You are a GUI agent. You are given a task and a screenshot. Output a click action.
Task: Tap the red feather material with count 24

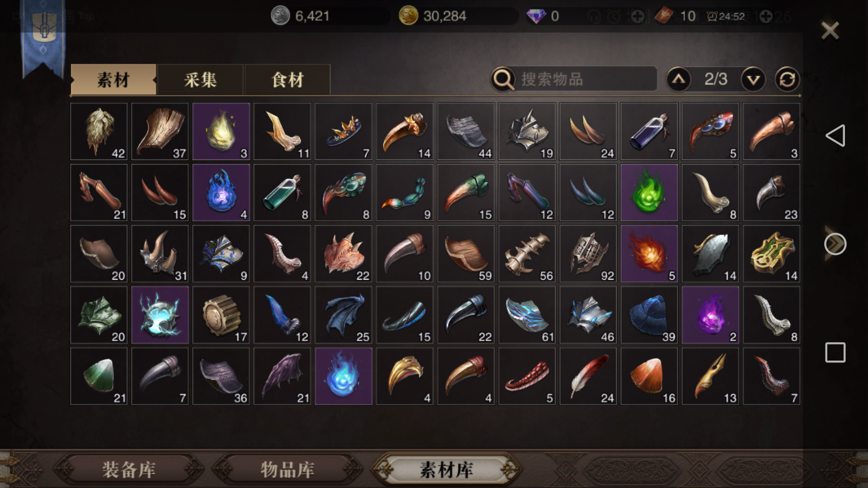point(588,376)
